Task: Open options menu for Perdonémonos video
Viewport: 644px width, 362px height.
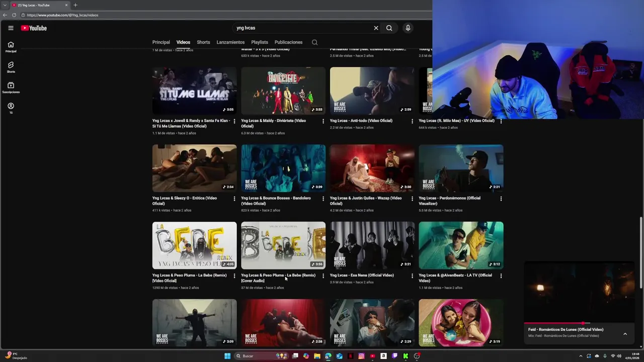Action: click(x=501, y=199)
